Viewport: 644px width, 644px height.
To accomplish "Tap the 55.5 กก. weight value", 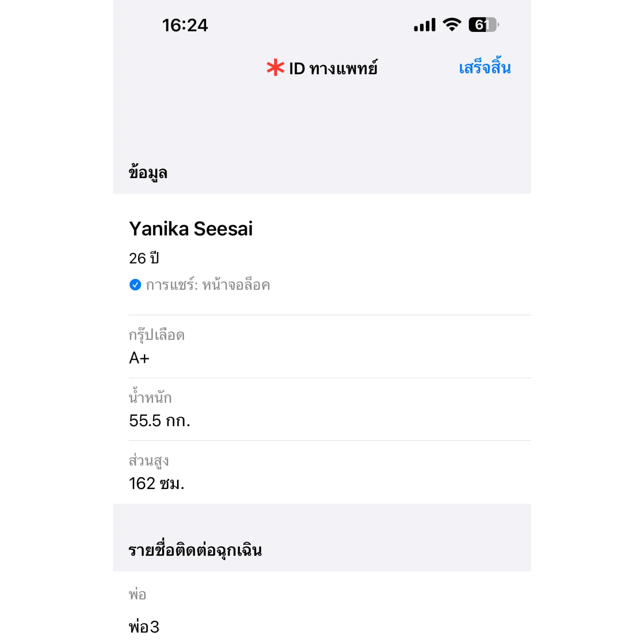I will point(160,421).
